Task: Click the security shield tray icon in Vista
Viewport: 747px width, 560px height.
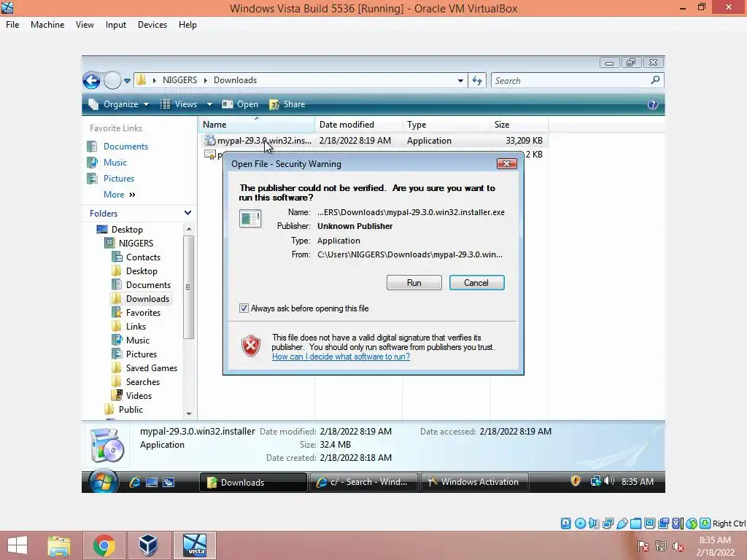Action: coord(576,481)
